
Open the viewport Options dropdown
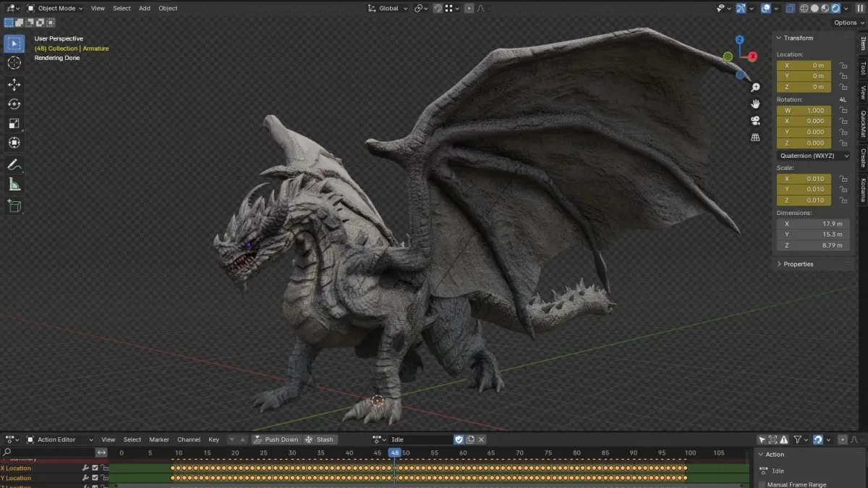point(848,22)
